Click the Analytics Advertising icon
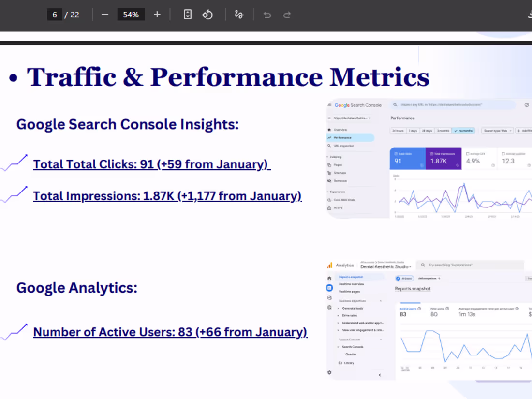This screenshot has height=399, width=532. point(329,308)
